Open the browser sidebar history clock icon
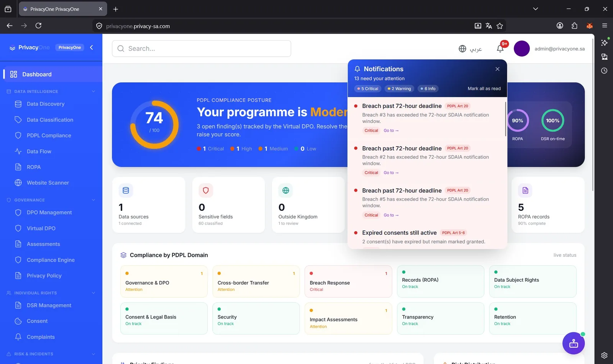613x364 pixels. [x=604, y=71]
